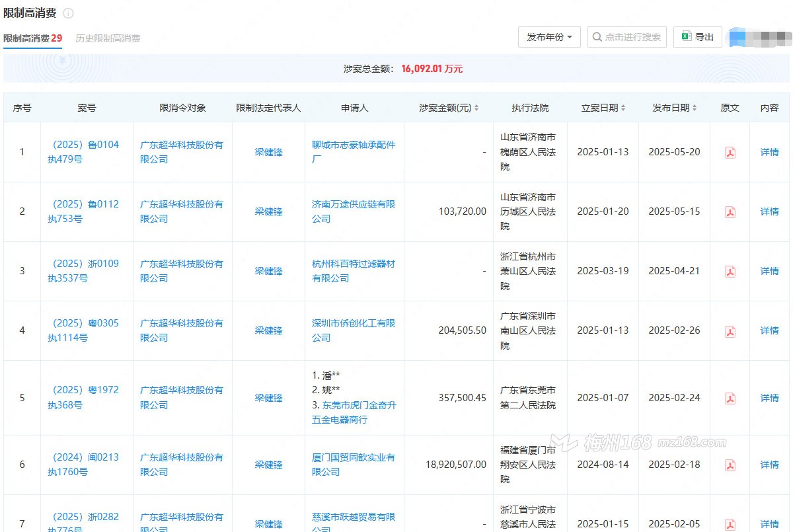This screenshot has width=793, height=532.
Task: Select court 山东省济南市槐荫区人民法院
Action: (528, 152)
